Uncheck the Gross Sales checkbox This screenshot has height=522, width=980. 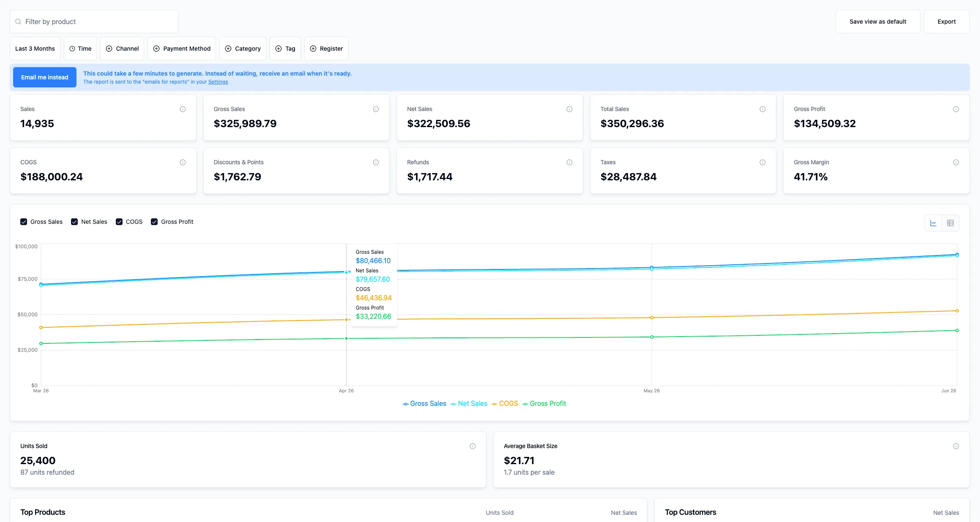pyautogui.click(x=24, y=222)
